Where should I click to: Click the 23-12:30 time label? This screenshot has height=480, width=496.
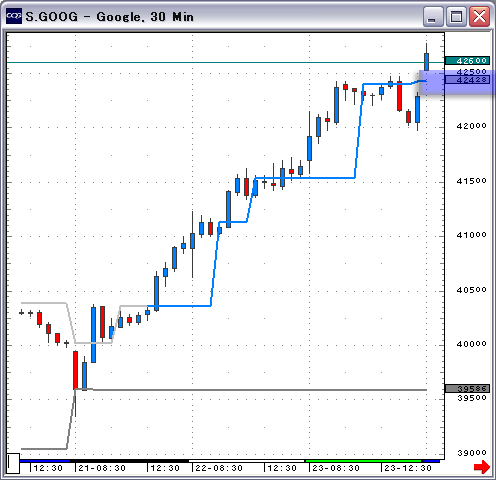(408, 468)
